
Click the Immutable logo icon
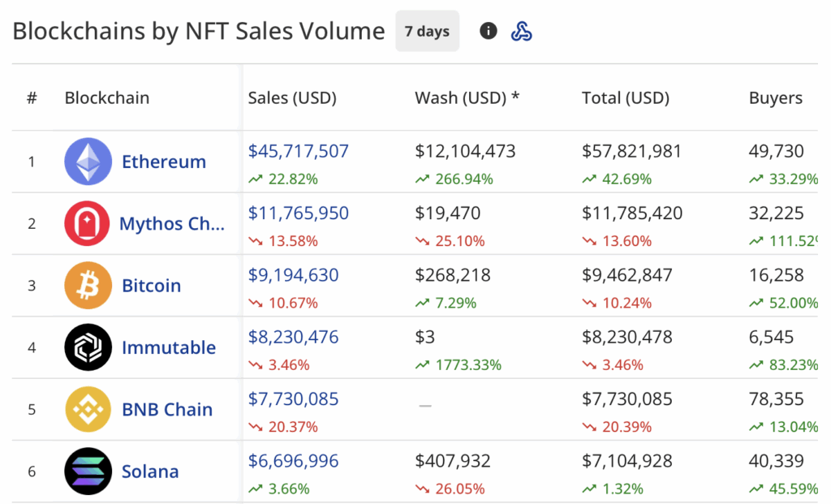click(x=88, y=347)
